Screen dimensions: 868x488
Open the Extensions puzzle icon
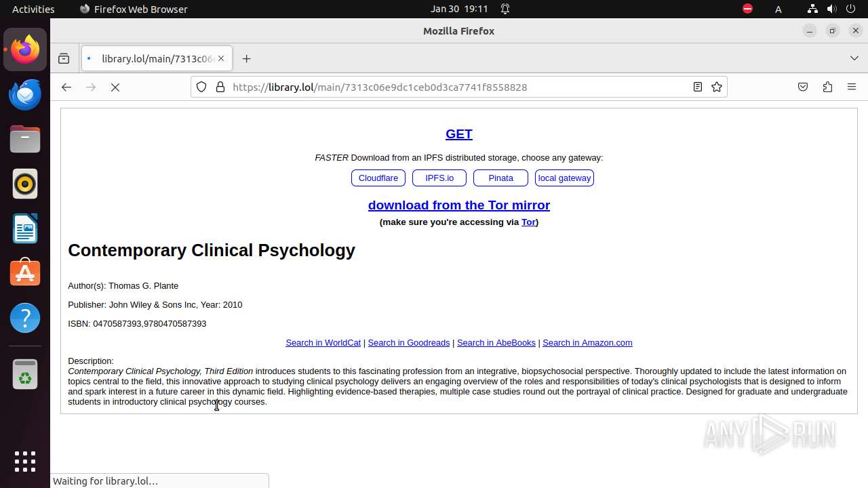click(827, 87)
